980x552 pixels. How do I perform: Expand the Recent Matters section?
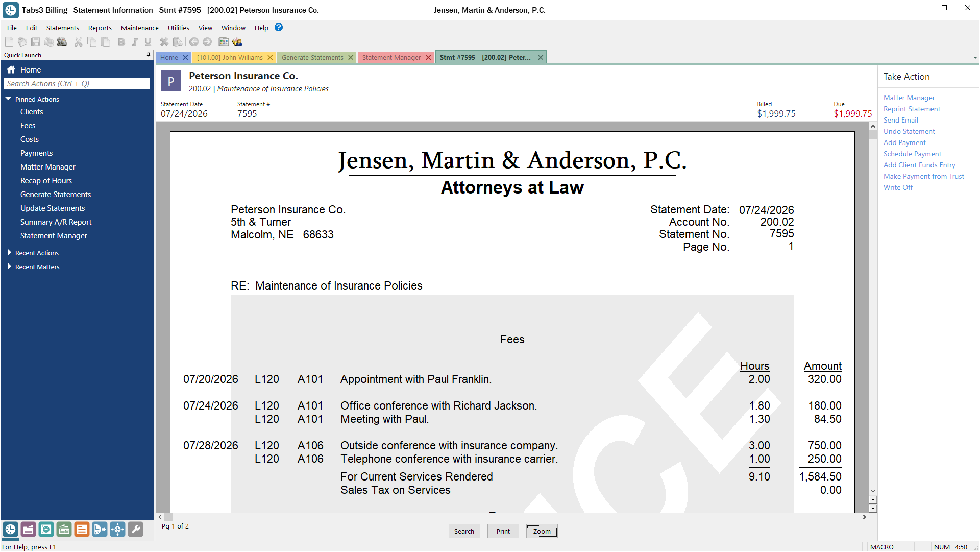[x=9, y=267]
